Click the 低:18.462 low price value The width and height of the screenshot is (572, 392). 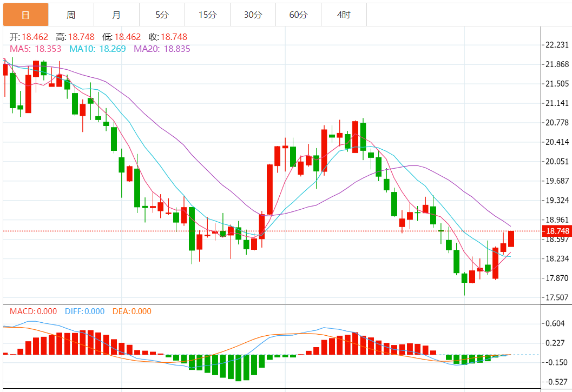point(121,37)
